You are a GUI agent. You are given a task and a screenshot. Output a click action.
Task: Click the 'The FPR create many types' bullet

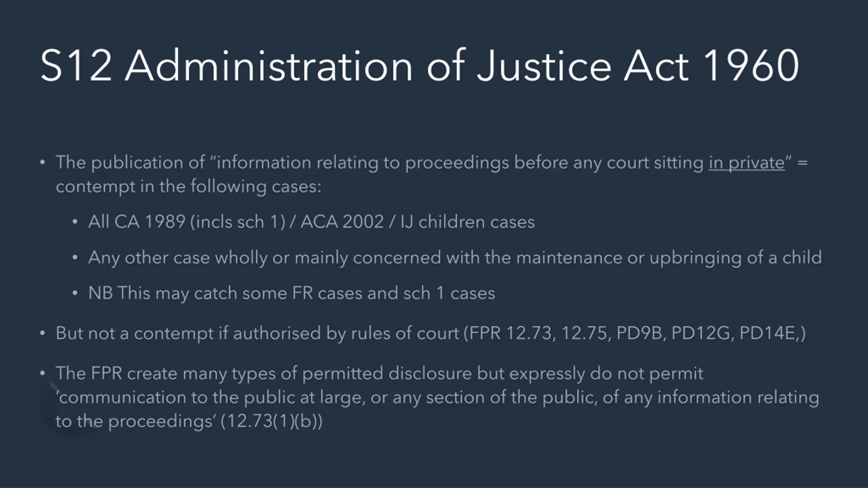pos(437,397)
